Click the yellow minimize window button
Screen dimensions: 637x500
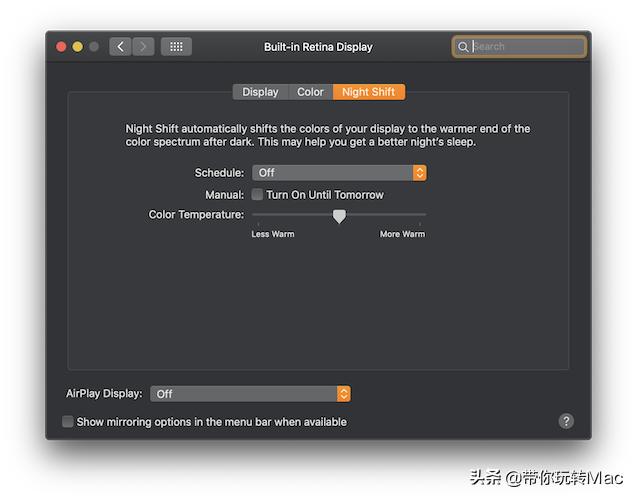[x=78, y=47]
